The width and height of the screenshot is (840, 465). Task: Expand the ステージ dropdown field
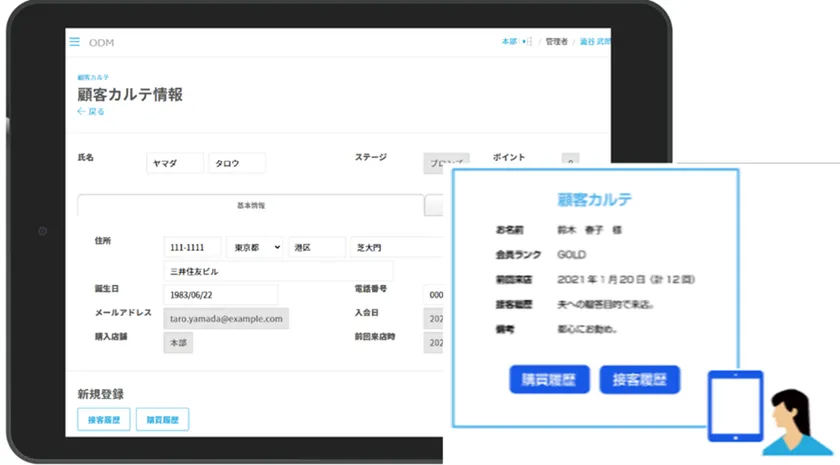point(446,163)
